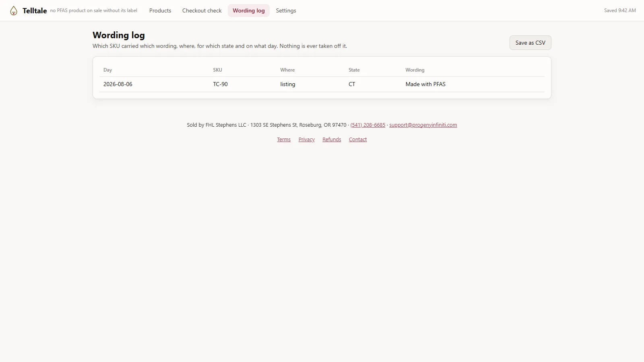The width and height of the screenshot is (644, 362).
Task: Open the Privacy footer link
Action: (307, 140)
